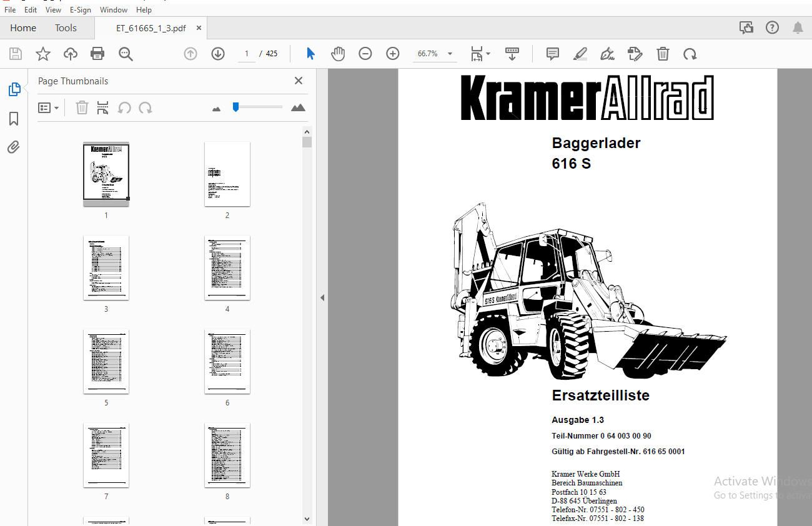Open the Edit menu
Viewport: 812px width, 526px height.
[x=31, y=9]
